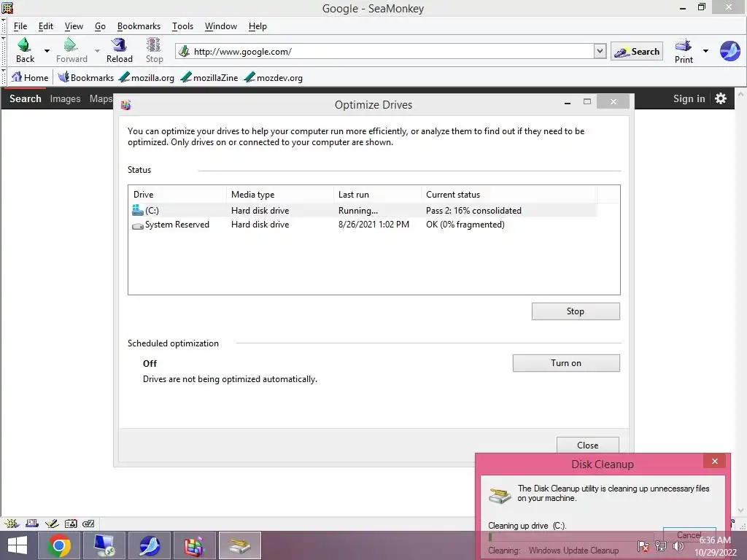Go Back in SeaMonkey toolbar
747x560 pixels.
click(25, 50)
